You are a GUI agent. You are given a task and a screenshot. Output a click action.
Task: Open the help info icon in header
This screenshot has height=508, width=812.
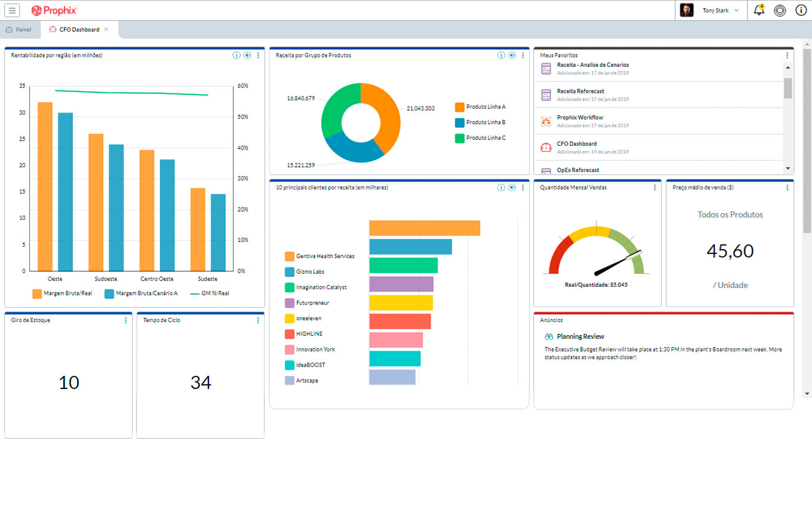[801, 10]
